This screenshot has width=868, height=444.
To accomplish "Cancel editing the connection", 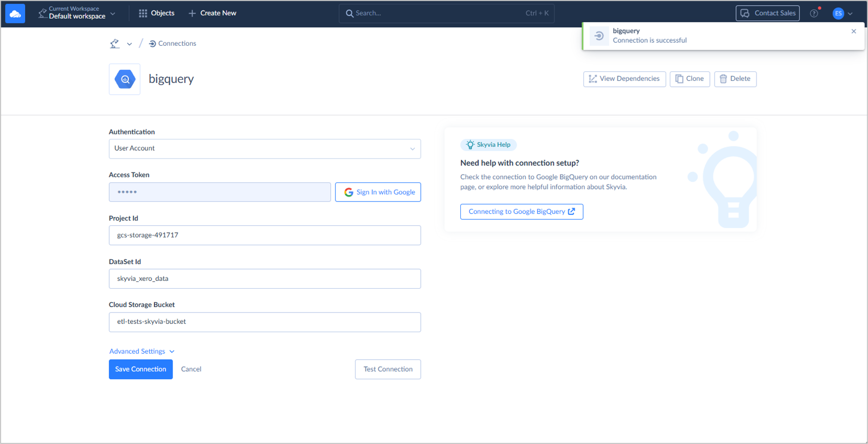I will (x=191, y=369).
